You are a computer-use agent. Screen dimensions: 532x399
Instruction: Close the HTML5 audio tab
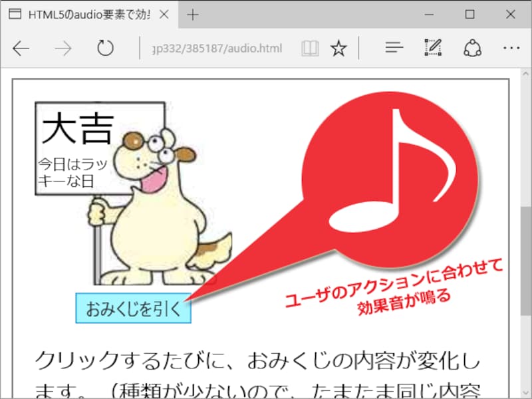164,15
